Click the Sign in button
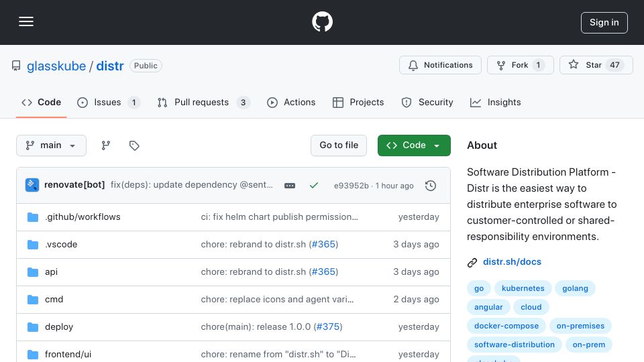The width and height of the screenshot is (644, 362). pyautogui.click(x=604, y=23)
